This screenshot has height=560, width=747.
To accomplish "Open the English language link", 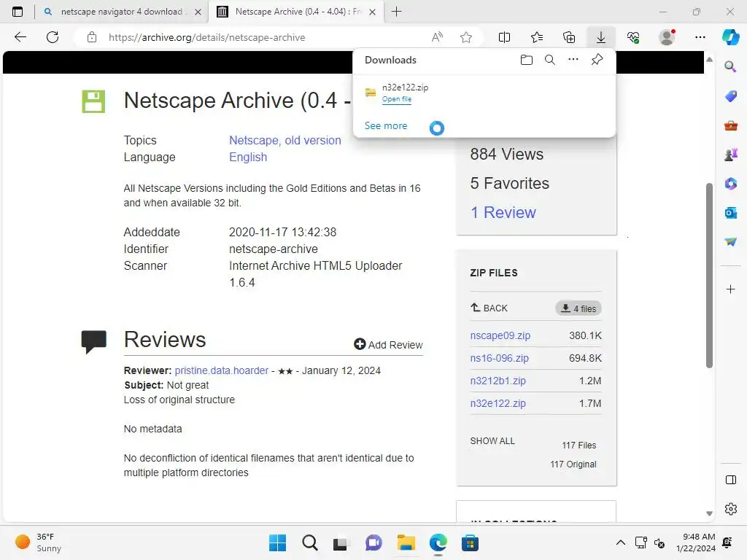I will tap(248, 157).
